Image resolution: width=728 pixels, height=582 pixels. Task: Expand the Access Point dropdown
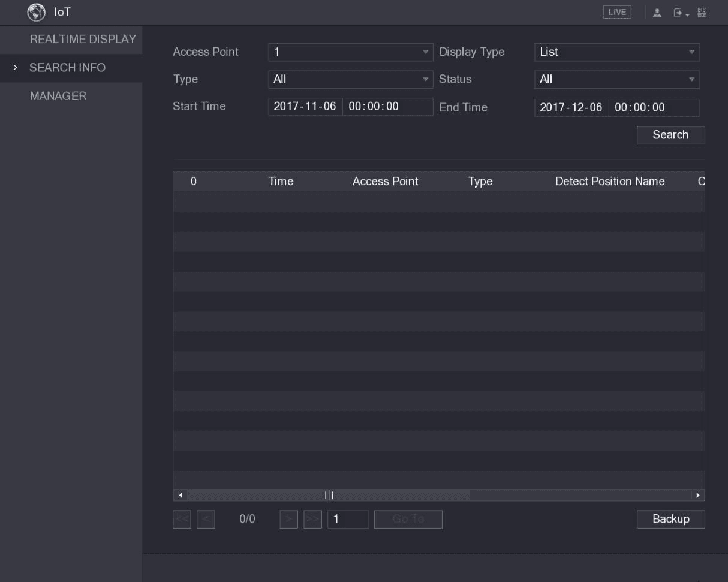(350, 52)
